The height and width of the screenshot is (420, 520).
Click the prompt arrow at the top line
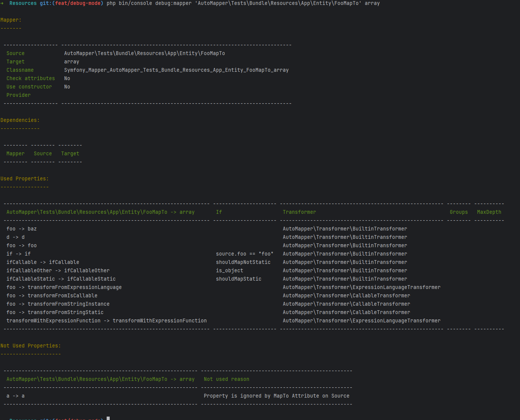click(2, 3)
